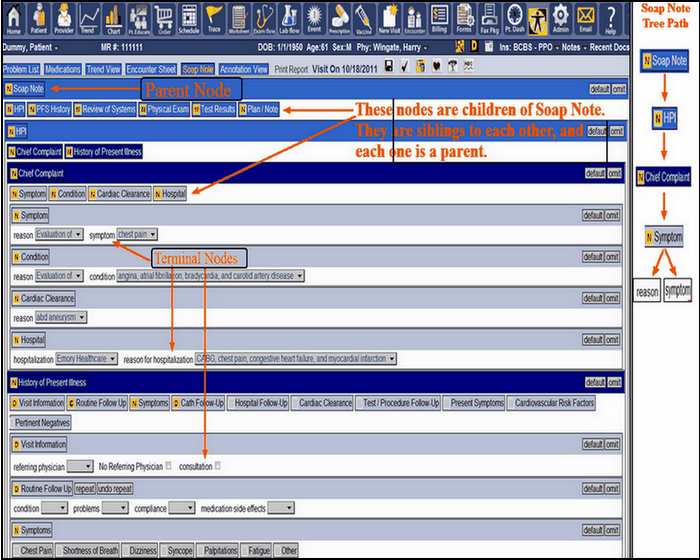
Task: Open the Symptom reason 'Evaluation of' dropdown
Action: coord(59,234)
